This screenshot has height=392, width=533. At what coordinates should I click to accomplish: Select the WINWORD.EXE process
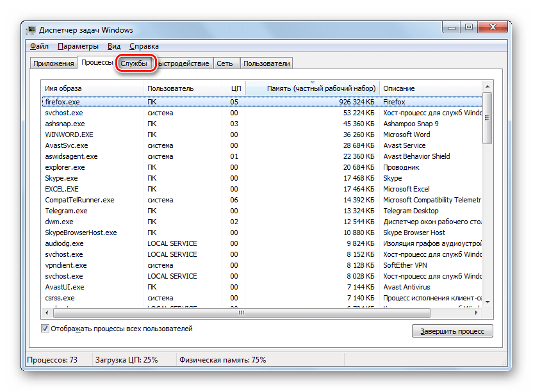click(262, 135)
